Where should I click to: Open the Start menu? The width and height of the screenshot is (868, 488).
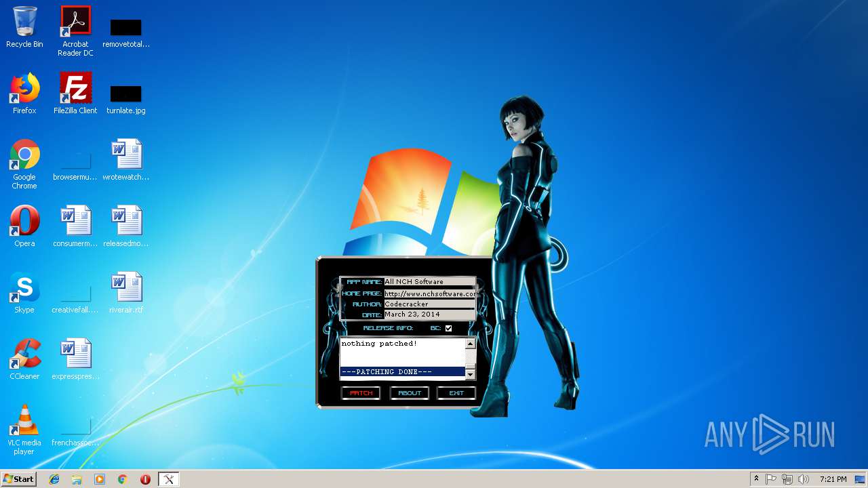pos(18,479)
